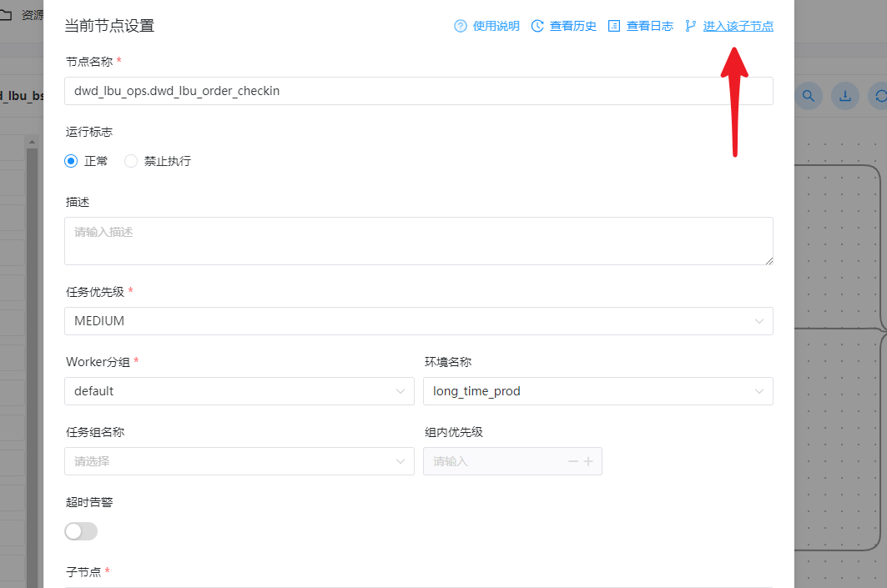The image size is (887, 588).
Task: Toggle the 超时告警 switch
Action: [81, 531]
